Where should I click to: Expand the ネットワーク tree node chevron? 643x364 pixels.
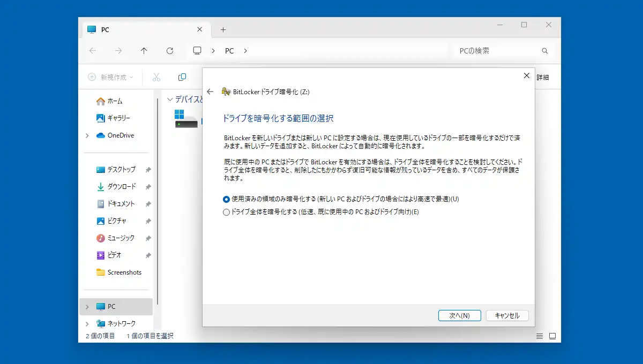point(87,324)
